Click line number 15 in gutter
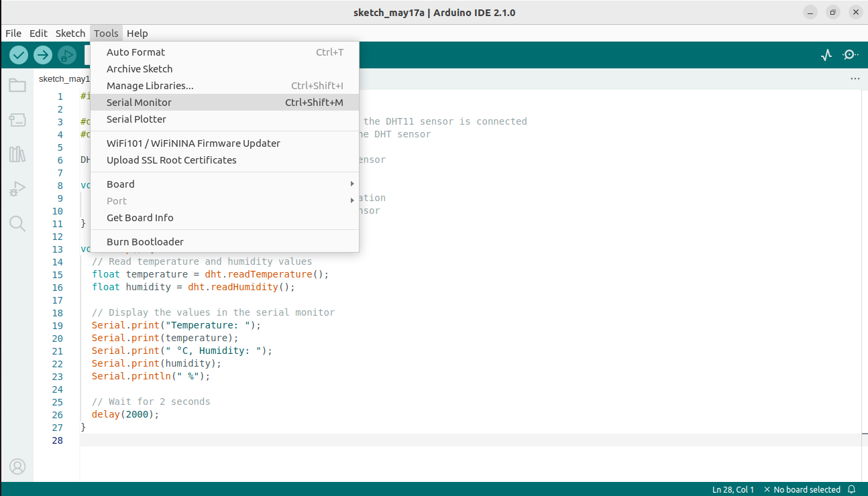Screen dimensions: 868x496 click(x=57, y=275)
